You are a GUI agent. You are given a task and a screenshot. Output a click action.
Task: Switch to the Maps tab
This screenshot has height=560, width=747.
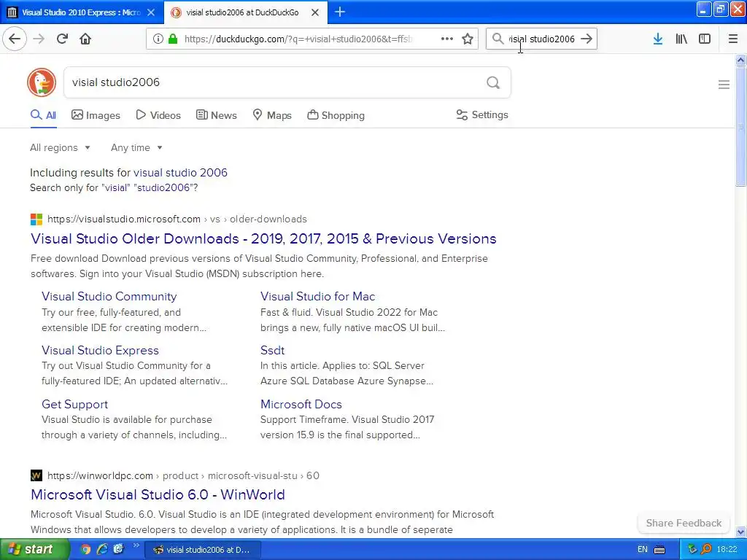[x=272, y=115]
